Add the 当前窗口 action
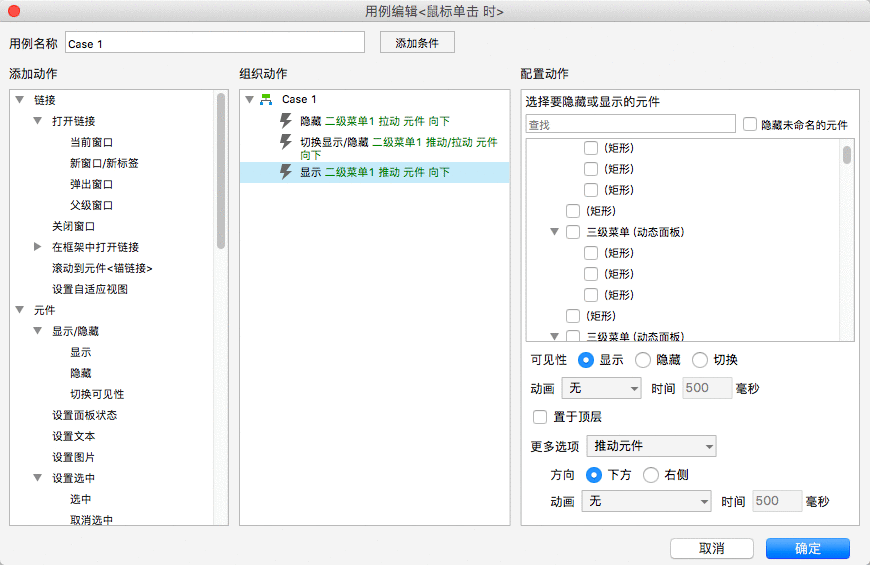This screenshot has width=870, height=565. point(92,142)
